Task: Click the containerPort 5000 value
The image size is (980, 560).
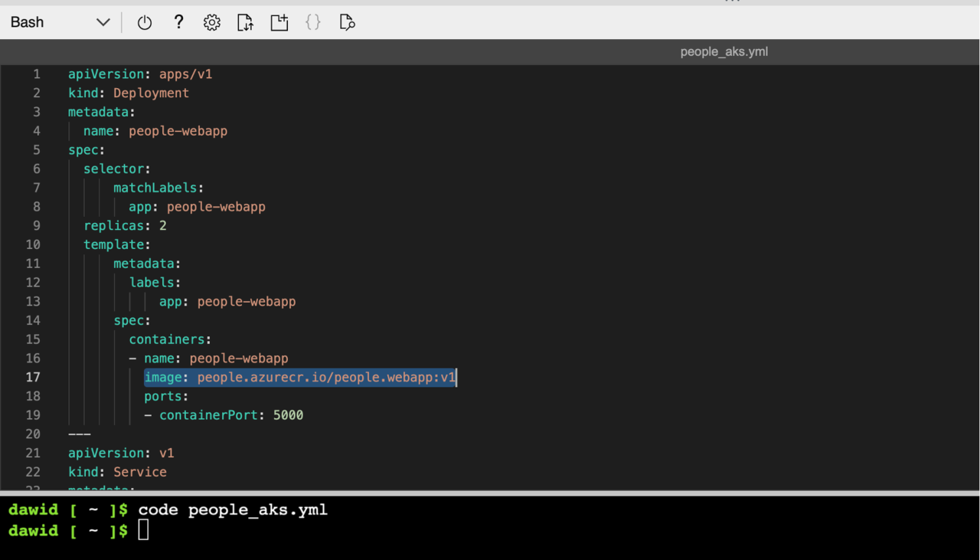Action: [x=287, y=414]
